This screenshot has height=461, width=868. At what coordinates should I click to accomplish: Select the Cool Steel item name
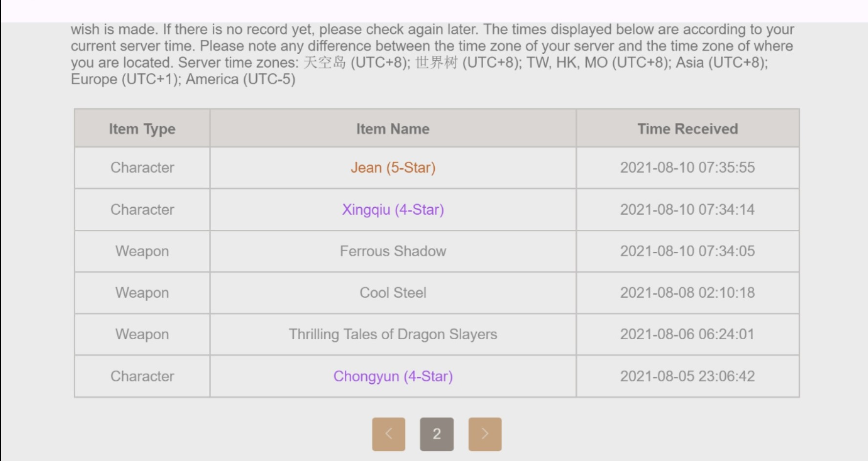click(393, 293)
